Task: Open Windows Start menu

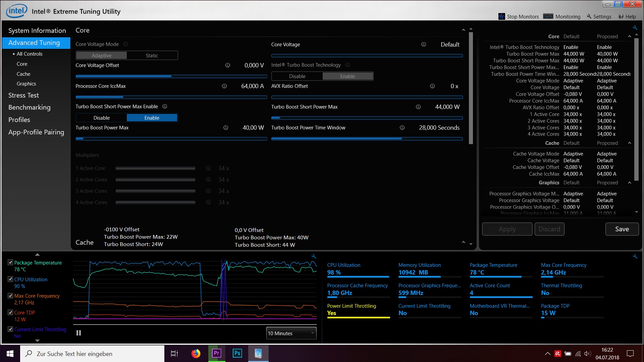Action: (10, 354)
